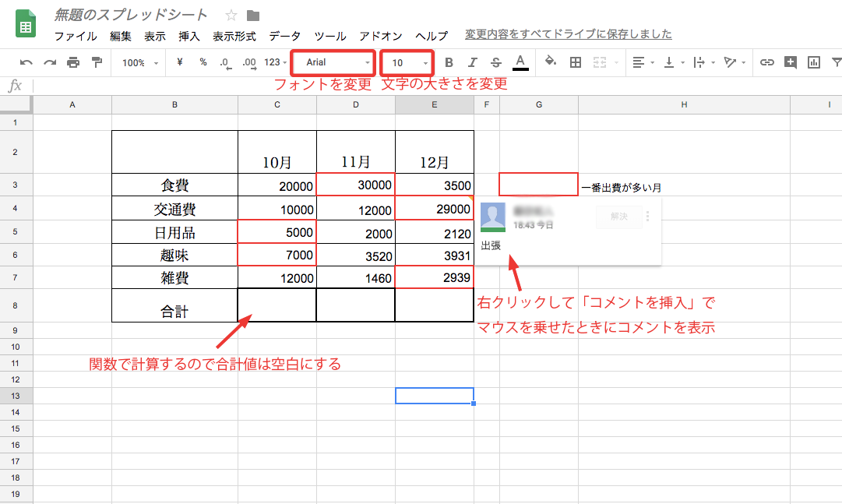Click the insert link icon
Image resolution: width=842 pixels, height=504 pixels.
(x=767, y=62)
